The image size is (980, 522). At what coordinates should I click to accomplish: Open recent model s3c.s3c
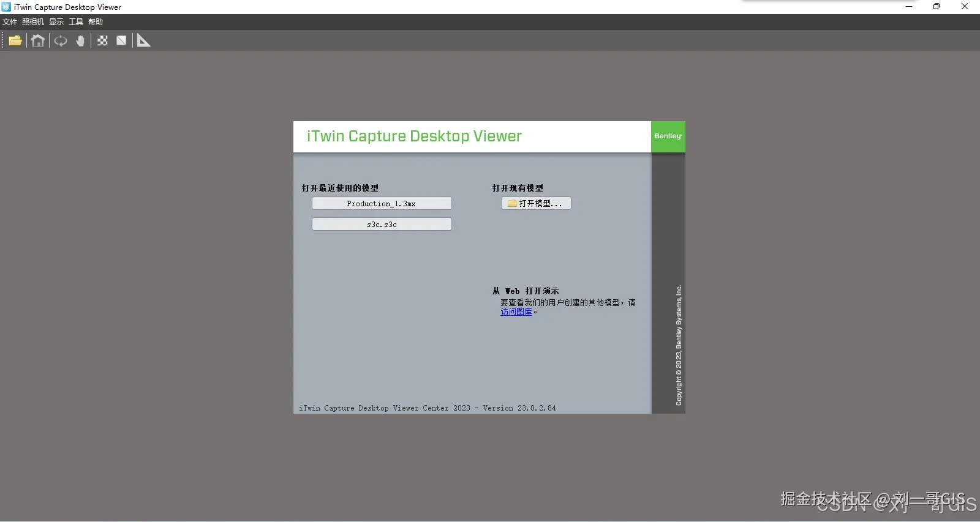point(382,225)
